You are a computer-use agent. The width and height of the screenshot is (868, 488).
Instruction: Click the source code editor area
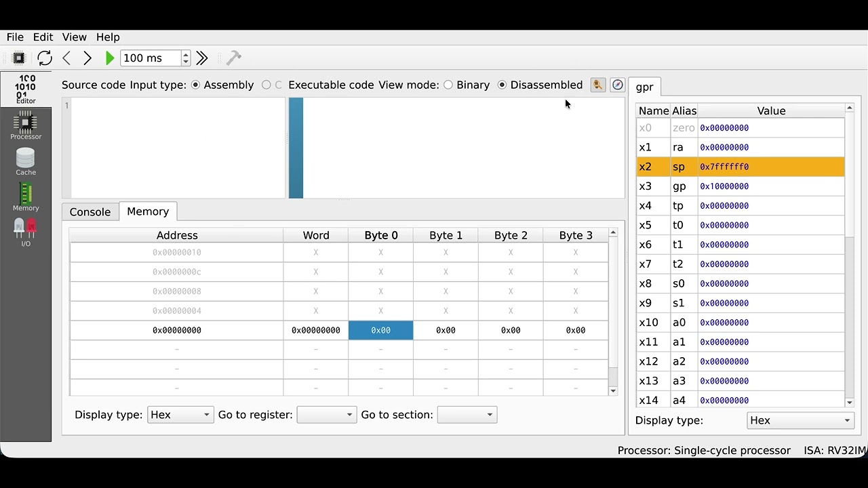178,148
